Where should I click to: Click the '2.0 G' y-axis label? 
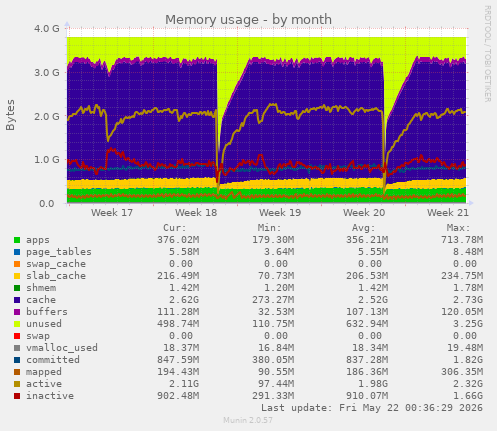point(47,116)
